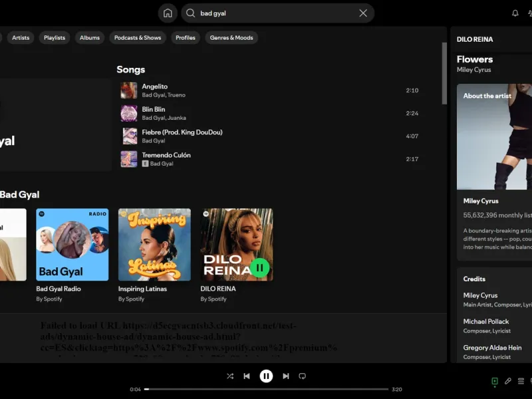Play Fiebre (Prod. King DouDou)

click(x=271, y=136)
